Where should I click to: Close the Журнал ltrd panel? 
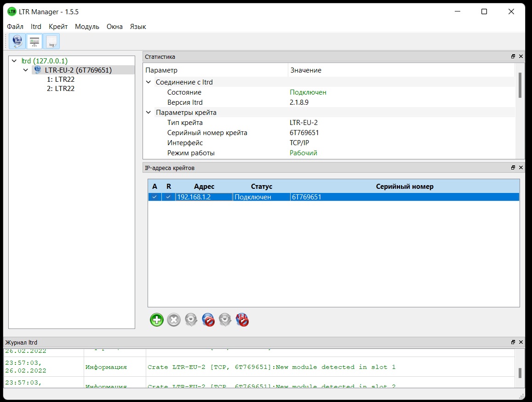pyautogui.click(x=521, y=342)
